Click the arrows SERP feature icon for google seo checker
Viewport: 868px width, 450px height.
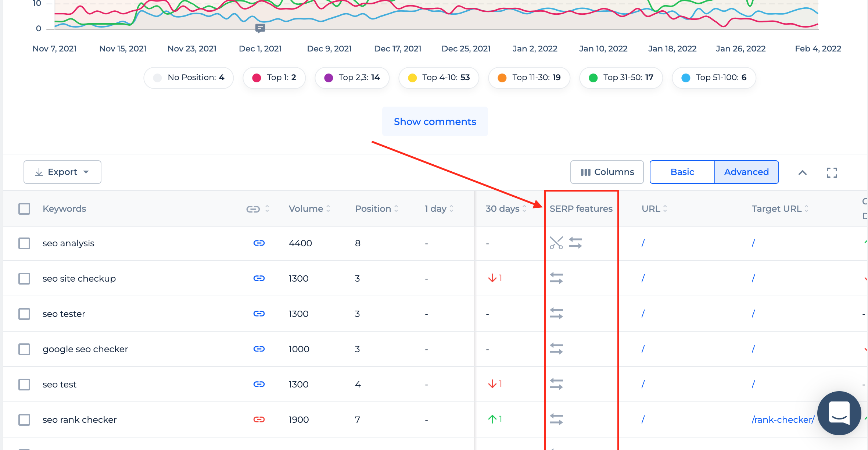pos(556,349)
